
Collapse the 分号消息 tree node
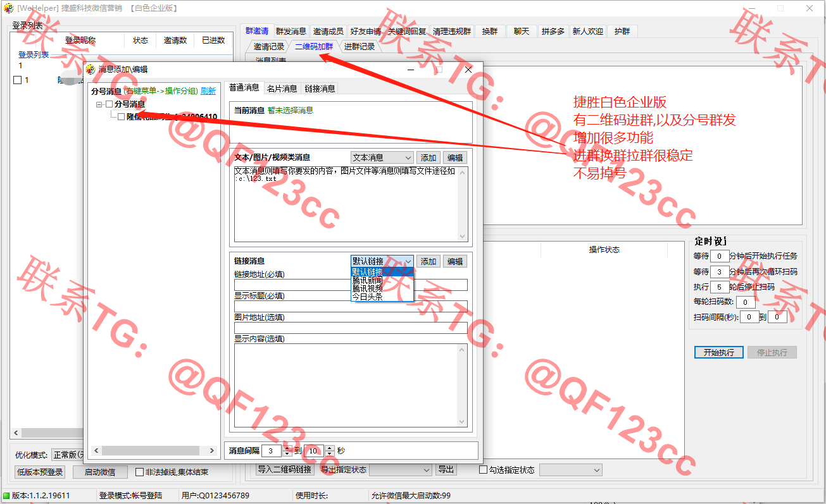[x=99, y=104]
